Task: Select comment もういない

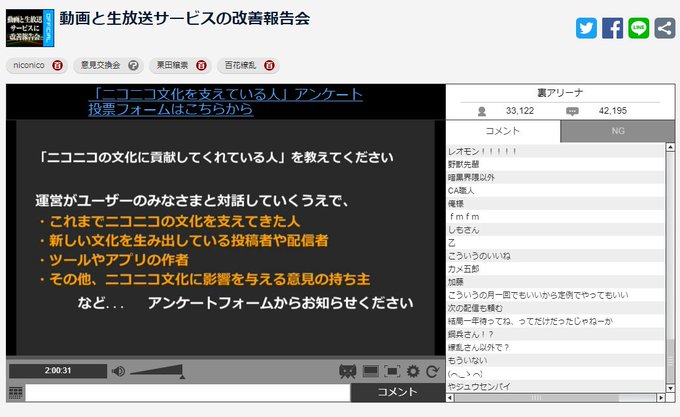Action: [555, 360]
